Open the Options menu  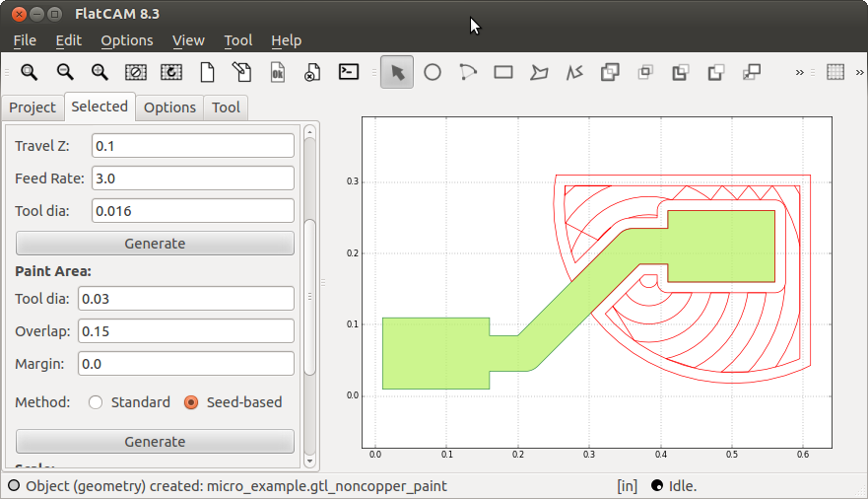(127, 40)
